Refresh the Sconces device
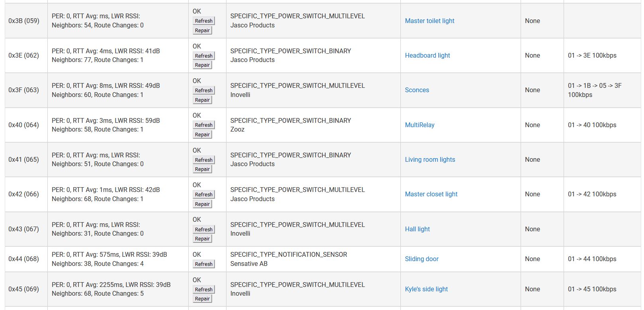Image resolution: width=644 pixels, height=310 pixels. click(x=204, y=90)
